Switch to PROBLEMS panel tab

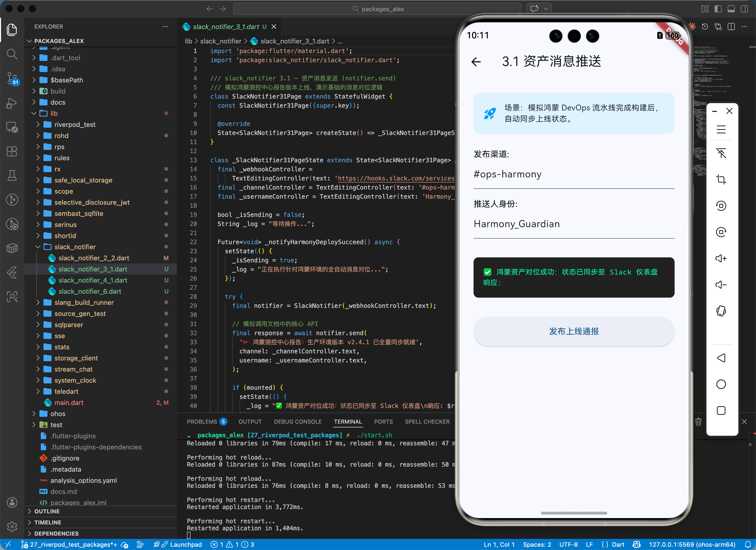click(202, 422)
